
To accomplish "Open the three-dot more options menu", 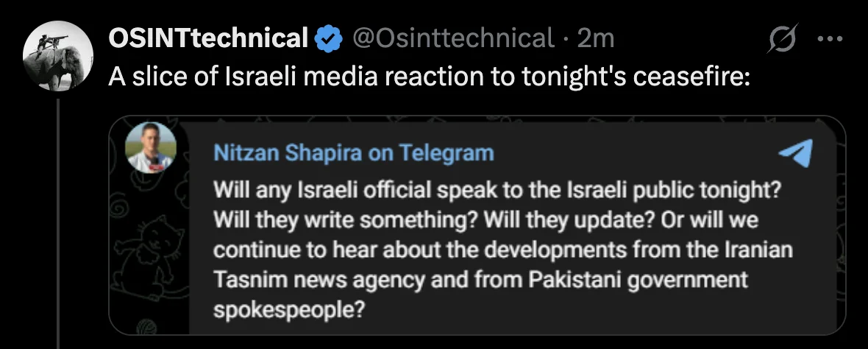I will point(830,38).
